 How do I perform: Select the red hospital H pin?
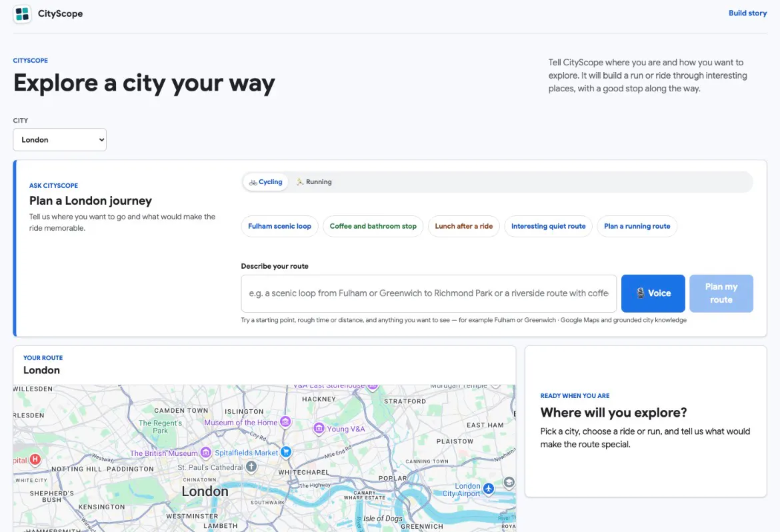pos(35,459)
